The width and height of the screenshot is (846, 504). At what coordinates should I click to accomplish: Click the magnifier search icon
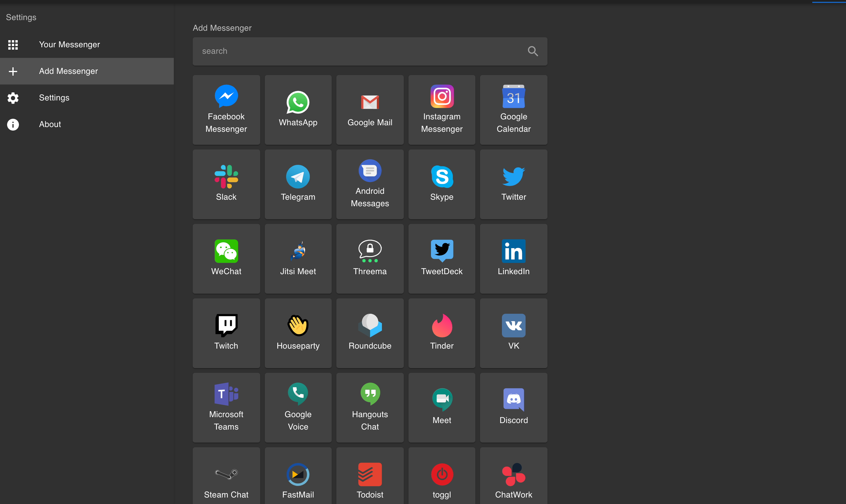click(533, 51)
